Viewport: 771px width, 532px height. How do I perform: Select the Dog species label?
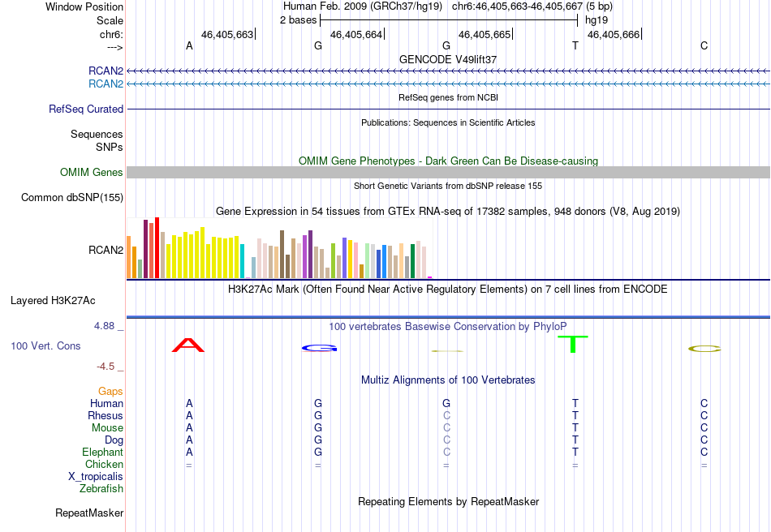click(114, 440)
